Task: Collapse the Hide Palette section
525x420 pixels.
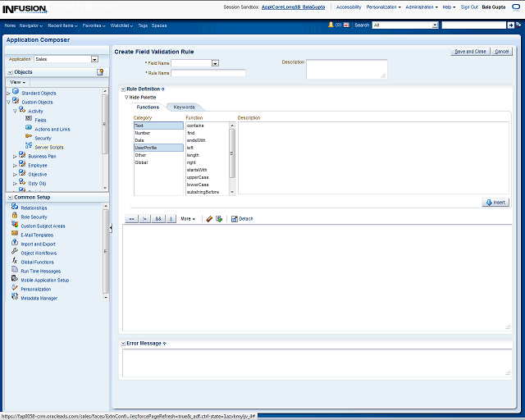Action: [x=126, y=98]
